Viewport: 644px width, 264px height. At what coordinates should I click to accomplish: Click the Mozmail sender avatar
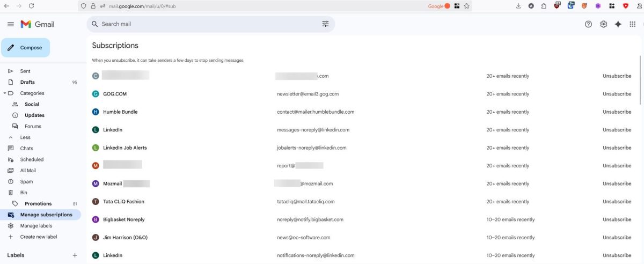coord(96,184)
